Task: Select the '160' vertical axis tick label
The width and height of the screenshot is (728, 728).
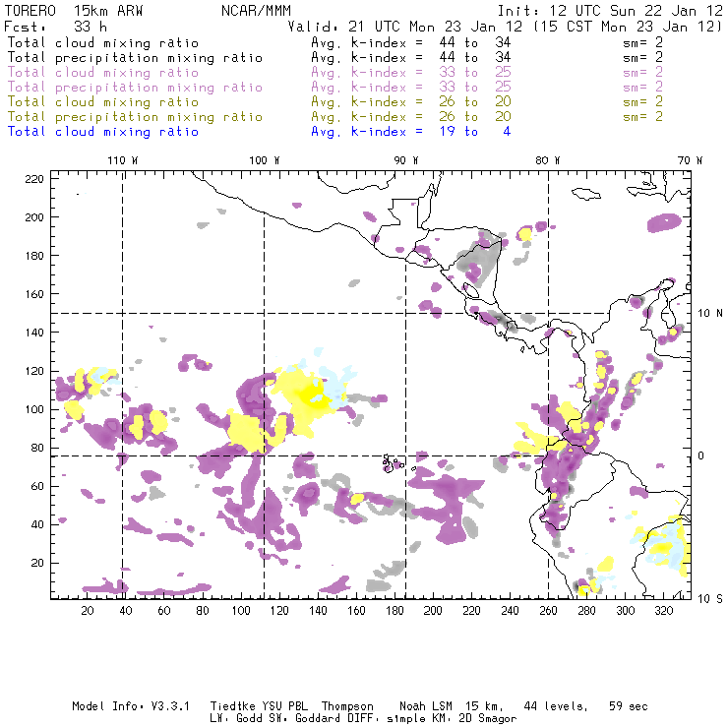Action: (34, 294)
